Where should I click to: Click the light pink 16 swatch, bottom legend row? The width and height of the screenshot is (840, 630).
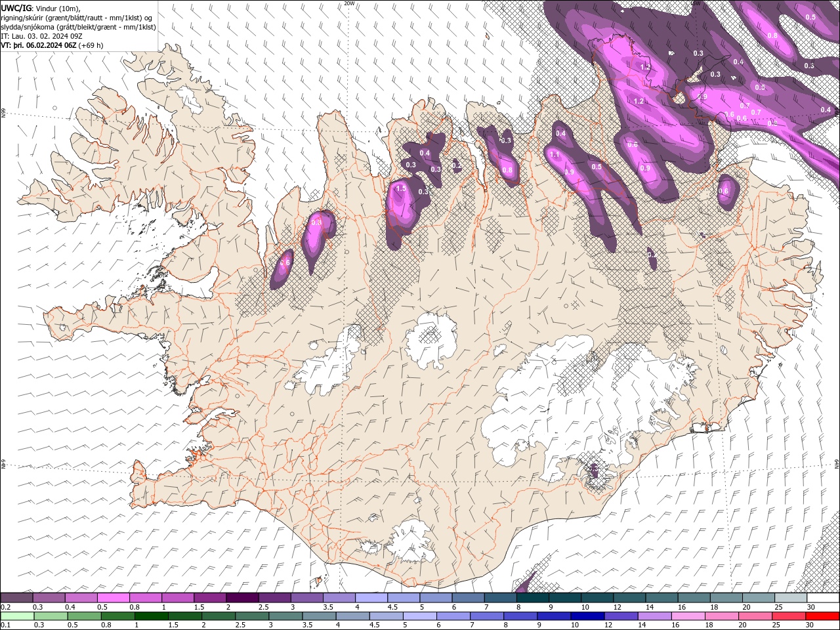click(x=687, y=616)
